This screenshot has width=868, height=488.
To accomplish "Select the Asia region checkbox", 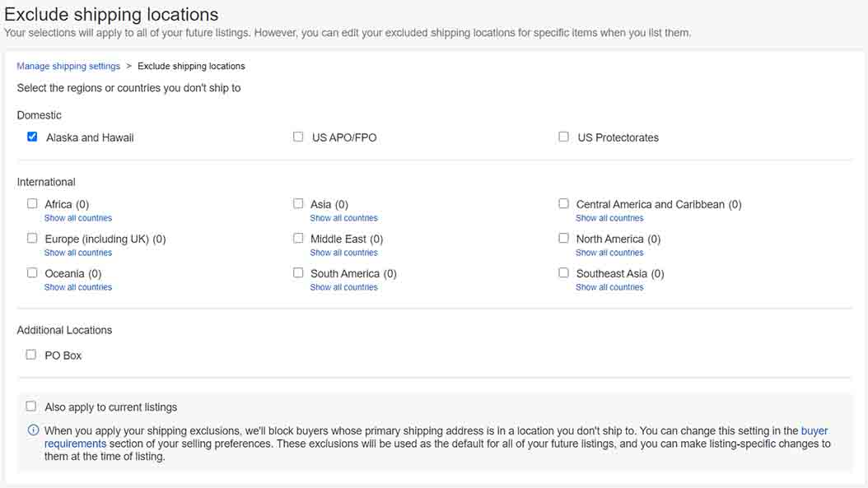I will coord(298,203).
